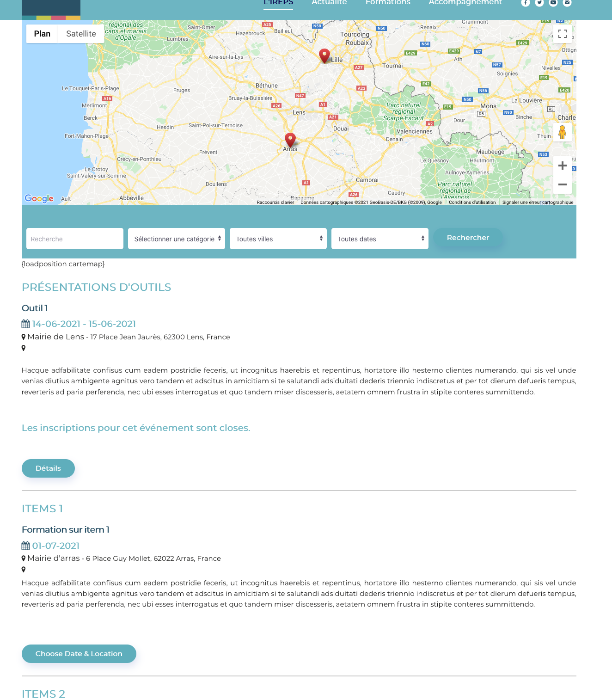The image size is (612, 700).
Task: Switch map to Plan view
Action: click(42, 34)
